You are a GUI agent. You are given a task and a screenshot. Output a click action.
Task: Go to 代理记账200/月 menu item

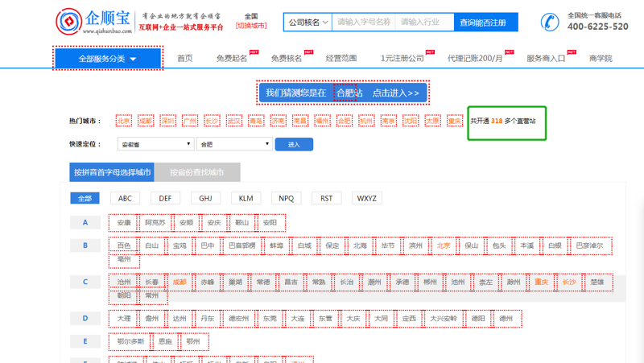[475, 59]
